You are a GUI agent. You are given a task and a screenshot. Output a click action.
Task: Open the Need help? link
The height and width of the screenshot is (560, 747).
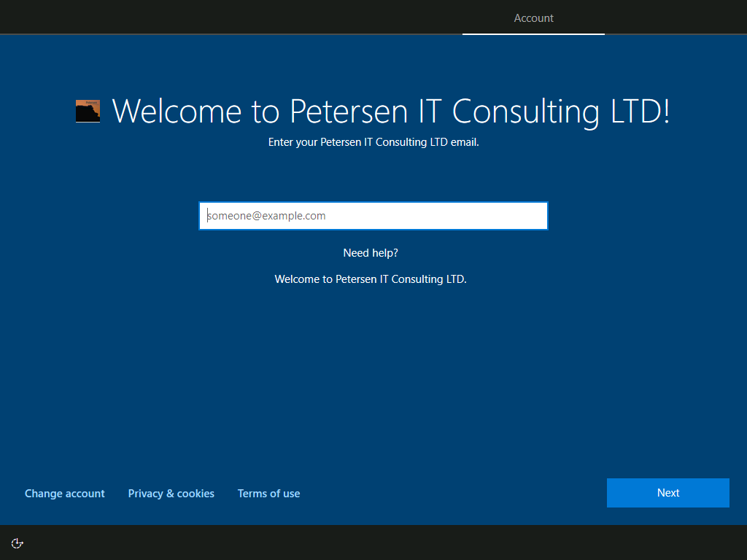(x=371, y=253)
